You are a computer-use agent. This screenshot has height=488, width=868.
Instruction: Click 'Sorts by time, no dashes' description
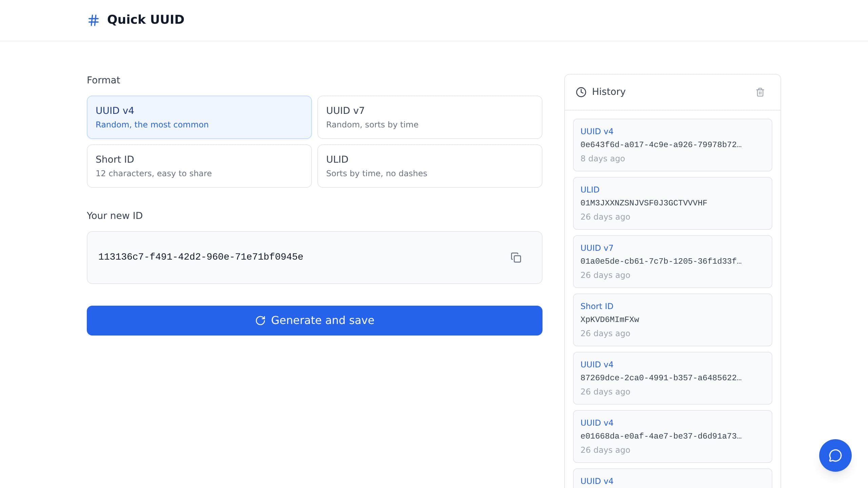[376, 174]
